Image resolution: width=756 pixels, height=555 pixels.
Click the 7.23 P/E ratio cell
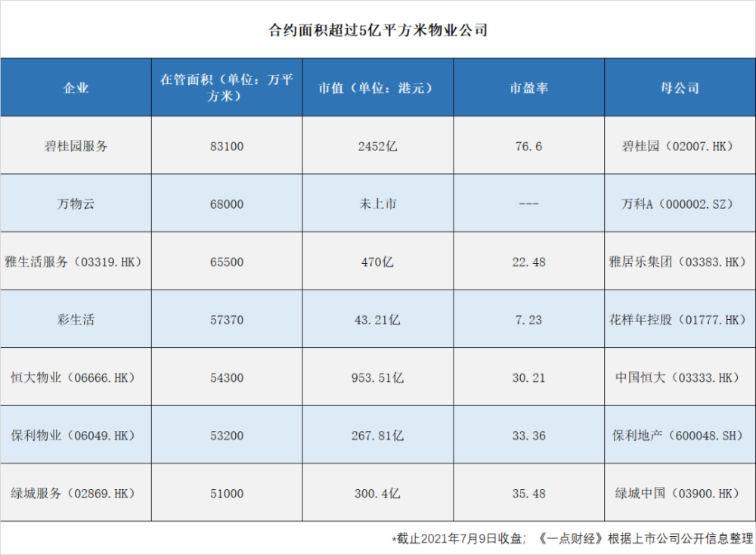click(529, 320)
